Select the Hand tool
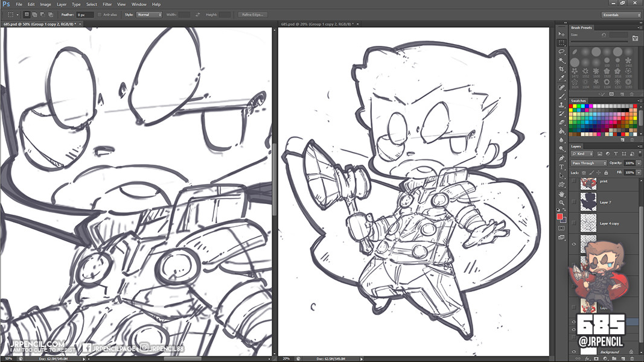This screenshot has height=362, width=644. pyautogui.click(x=561, y=194)
